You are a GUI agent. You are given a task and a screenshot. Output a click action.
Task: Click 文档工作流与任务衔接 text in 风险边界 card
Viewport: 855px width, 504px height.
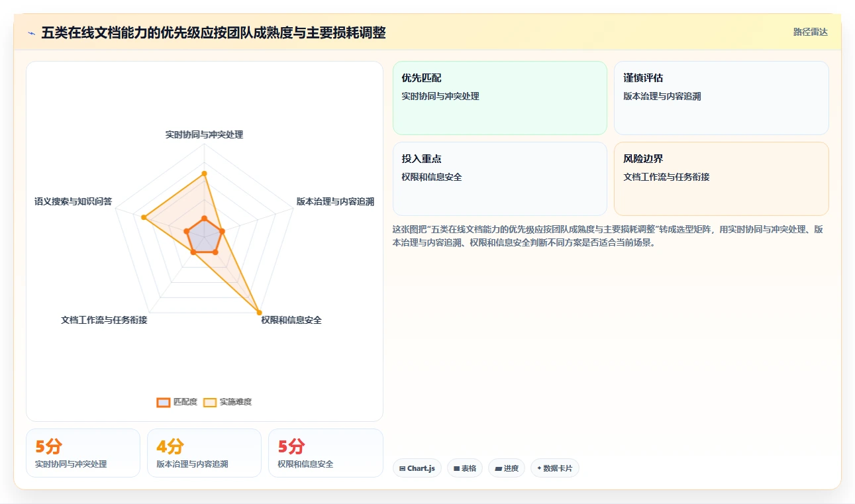[666, 177]
